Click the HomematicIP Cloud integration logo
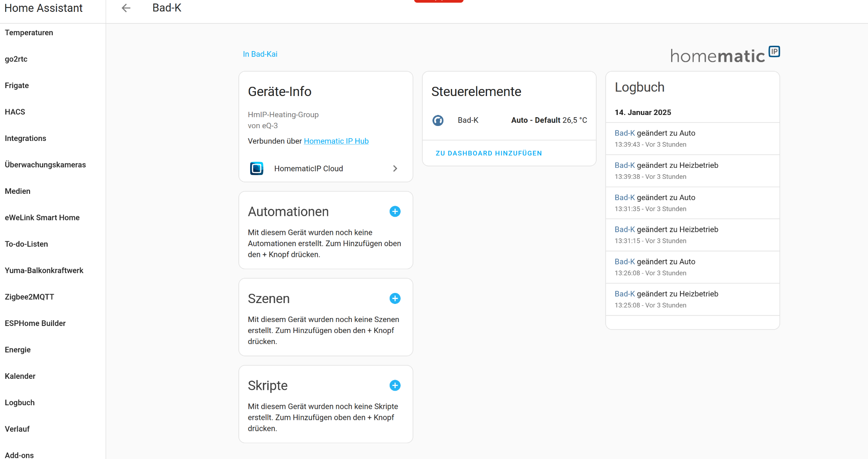The width and height of the screenshot is (868, 459). click(257, 168)
